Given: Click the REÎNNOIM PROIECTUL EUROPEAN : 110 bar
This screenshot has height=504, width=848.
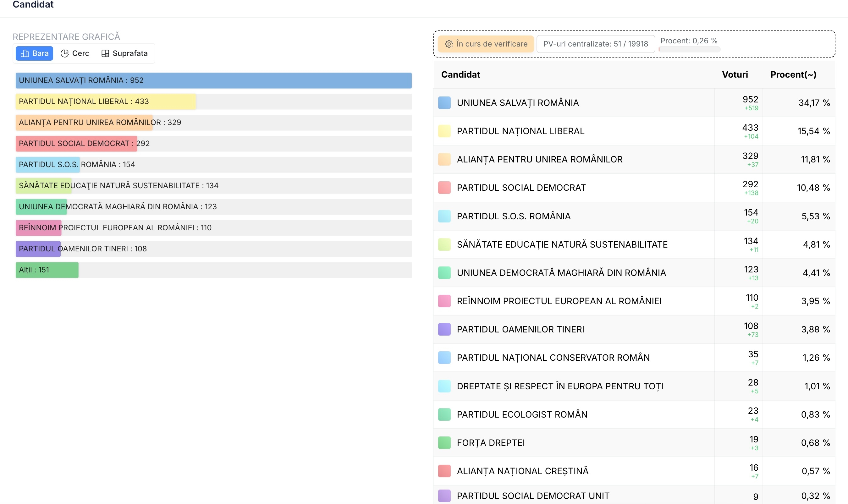Looking at the screenshot, I should coord(213,228).
